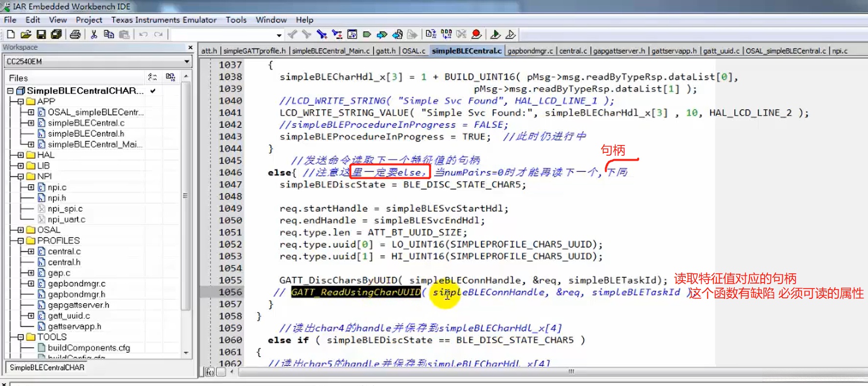Image resolution: width=868 pixels, height=386 pixels.
Task: Open the Window menu
Action: click(271, 20)
